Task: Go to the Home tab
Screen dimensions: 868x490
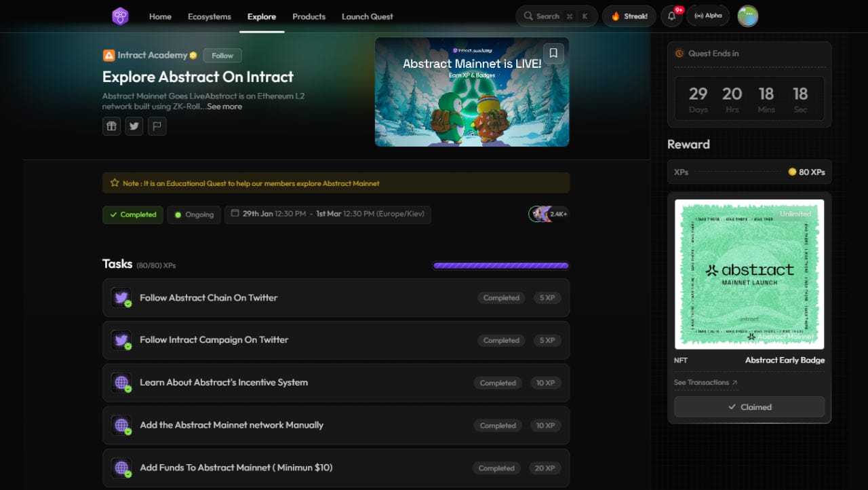Action: click(160, 16)
